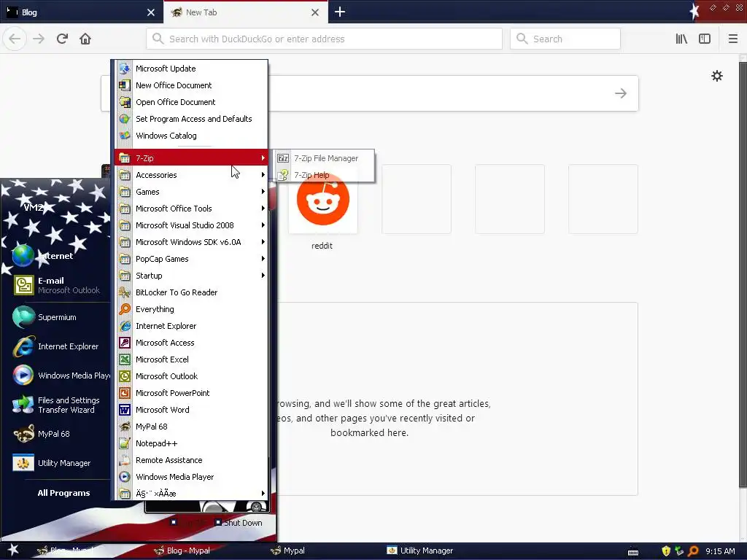Image resolution: width=747 pixels, height=560 pixels.
Task: Open the hamburger application menu
Action: pyautogui.click(x=732, y=39)
